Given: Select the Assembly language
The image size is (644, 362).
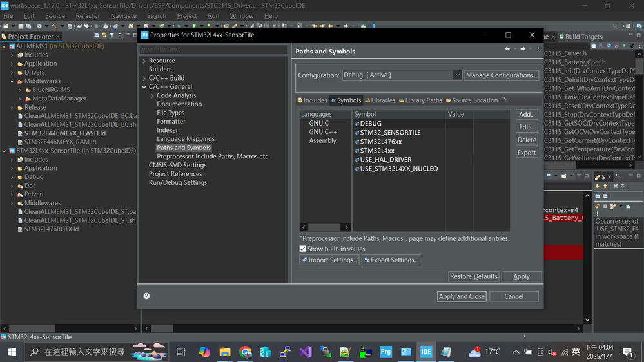Looking at the screenshot, I should tap(322, 141).
